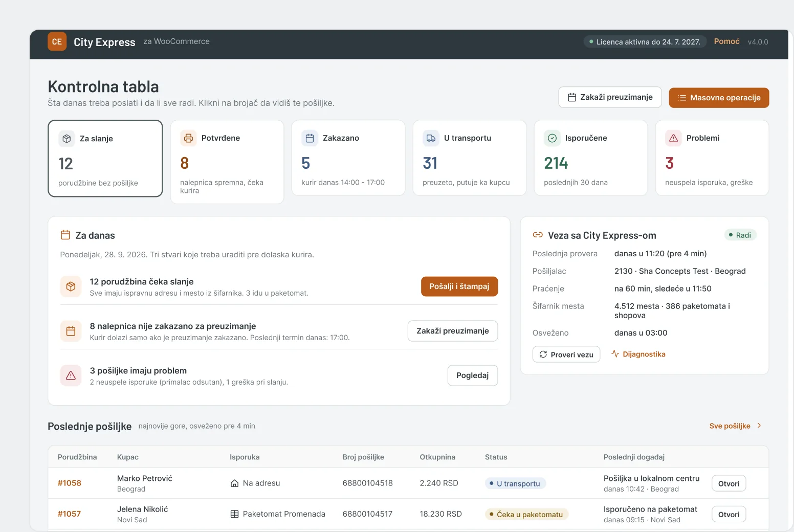Click the home icon in Na adresu delivery cell
This screenshot has height=532, width=794.
(x=234, y=483)
